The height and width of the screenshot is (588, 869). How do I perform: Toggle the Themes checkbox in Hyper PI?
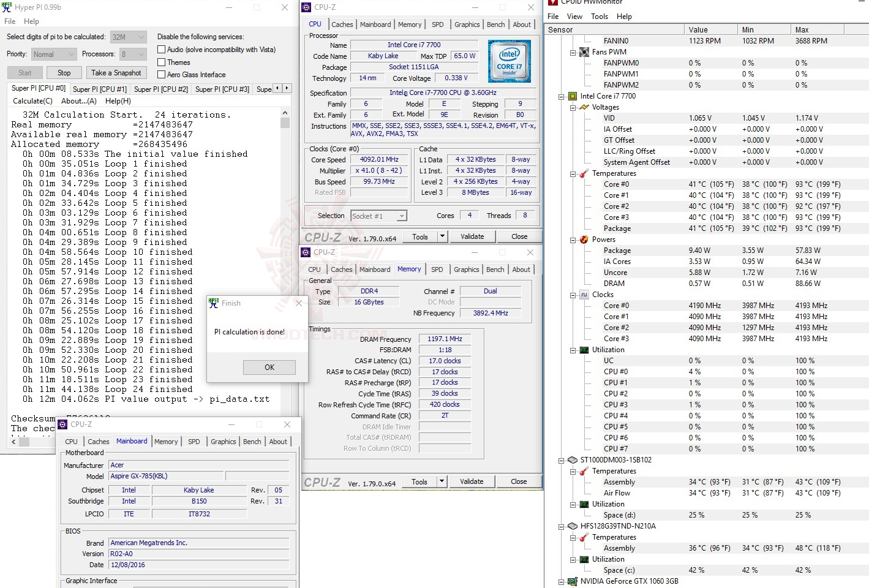[162, 62]
